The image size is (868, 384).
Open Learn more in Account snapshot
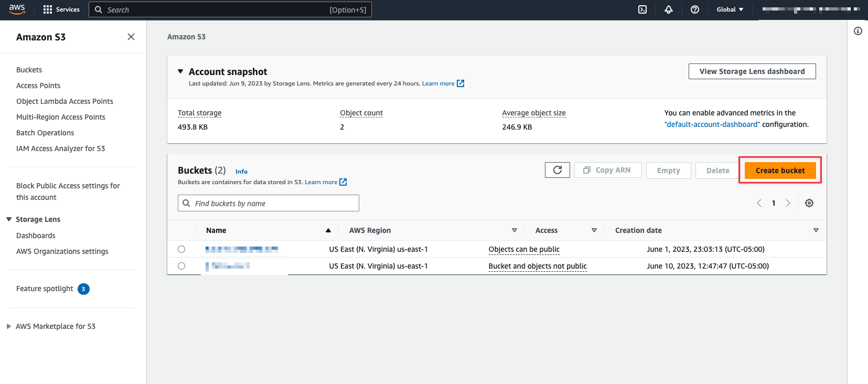(x=438, y=83)
